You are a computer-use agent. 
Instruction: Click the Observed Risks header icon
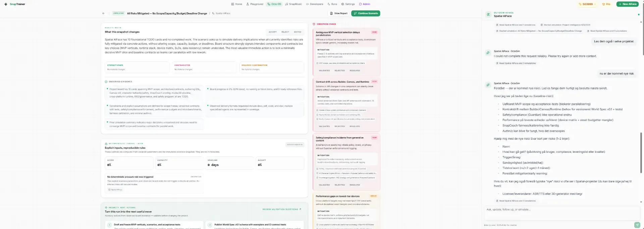pos(314,24)
